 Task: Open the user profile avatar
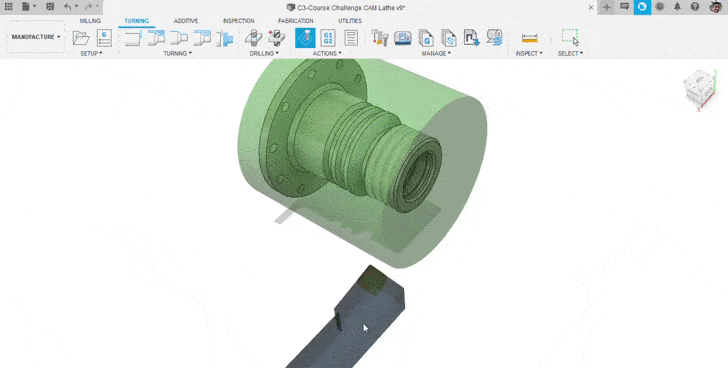pos(715,6)
